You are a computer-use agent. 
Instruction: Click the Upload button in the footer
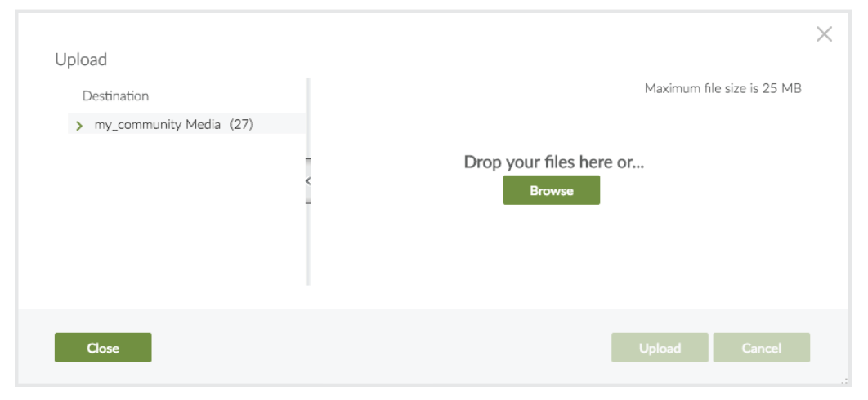(x=660, y=348)
